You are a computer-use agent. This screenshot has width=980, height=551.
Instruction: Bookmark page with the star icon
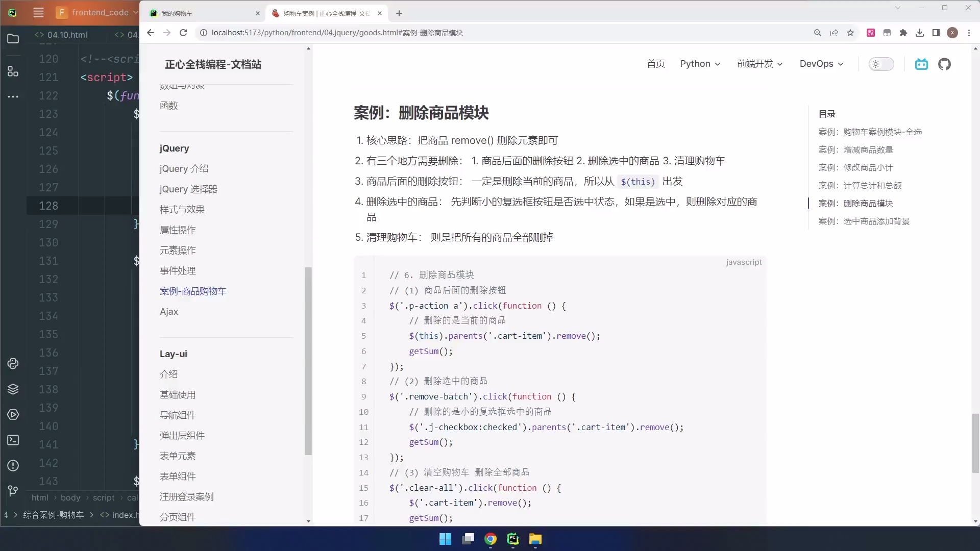click(x=850, y=33)
